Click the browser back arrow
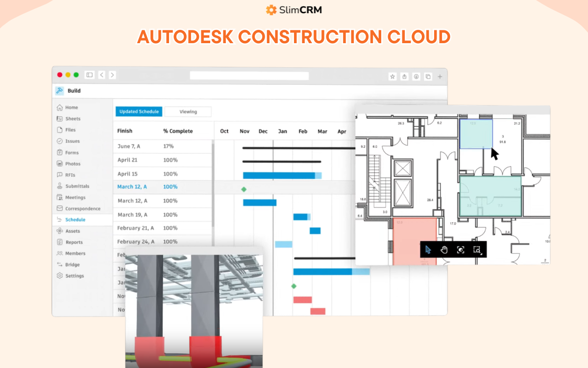 101,75
